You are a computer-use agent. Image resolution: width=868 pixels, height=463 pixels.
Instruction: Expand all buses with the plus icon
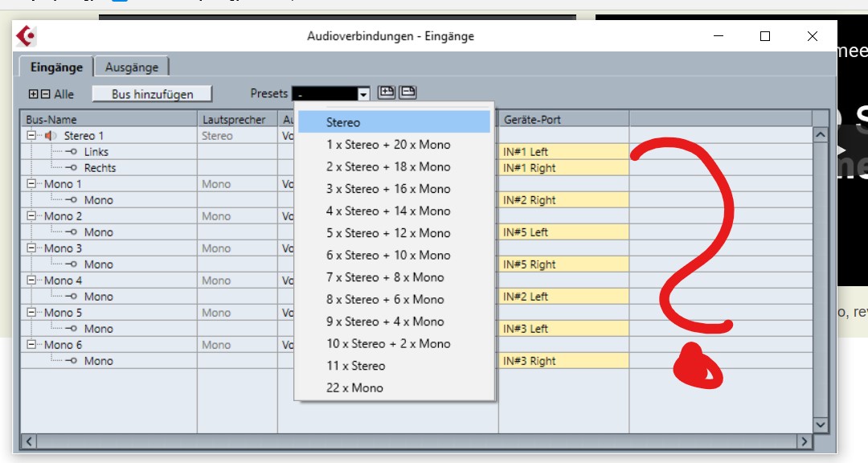(33, 94)
